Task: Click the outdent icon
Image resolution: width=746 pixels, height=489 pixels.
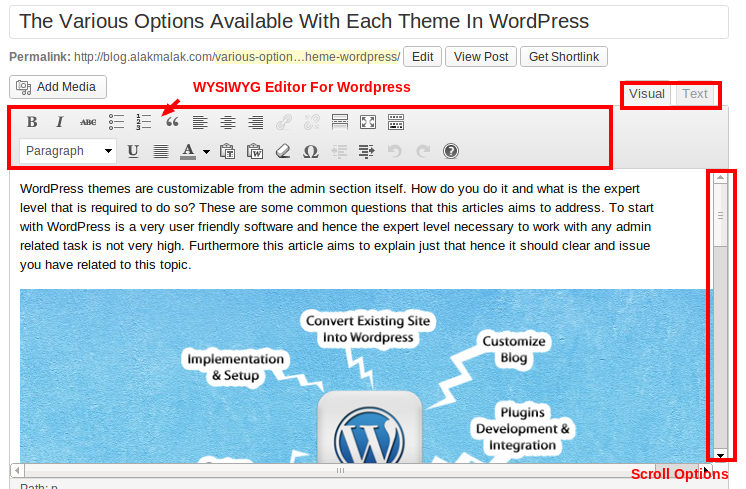Action: [x=339, y=151]
